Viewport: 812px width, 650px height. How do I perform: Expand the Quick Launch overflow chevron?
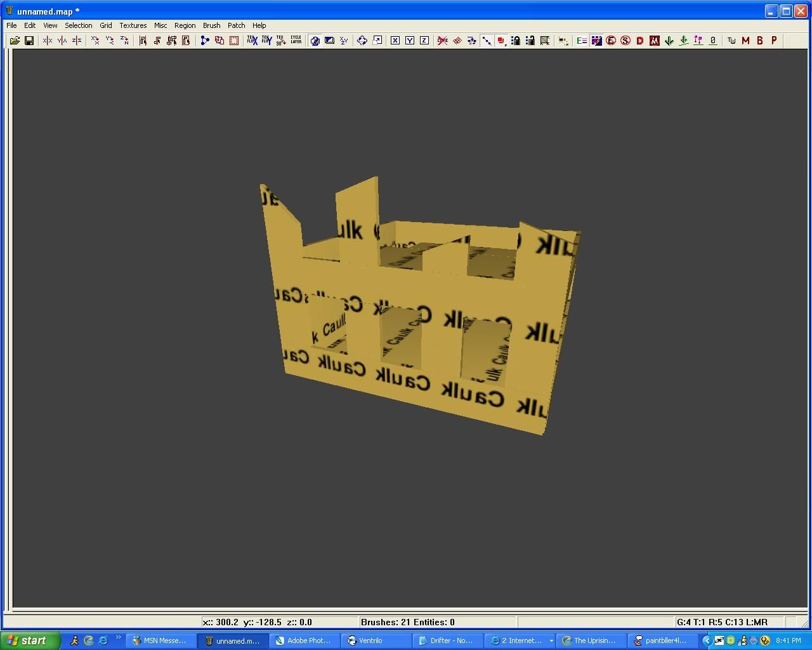point(118,638)
